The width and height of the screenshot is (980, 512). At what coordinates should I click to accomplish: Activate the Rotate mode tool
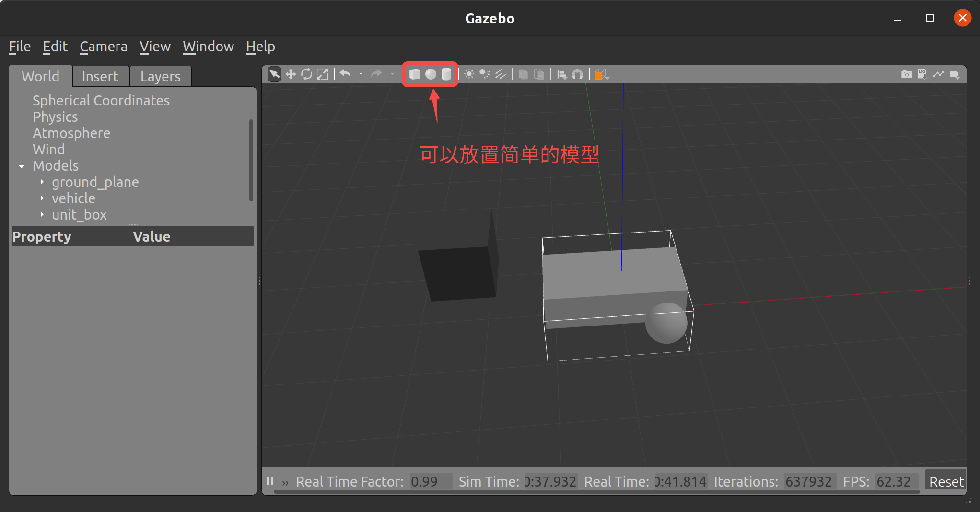click(307, 74)
